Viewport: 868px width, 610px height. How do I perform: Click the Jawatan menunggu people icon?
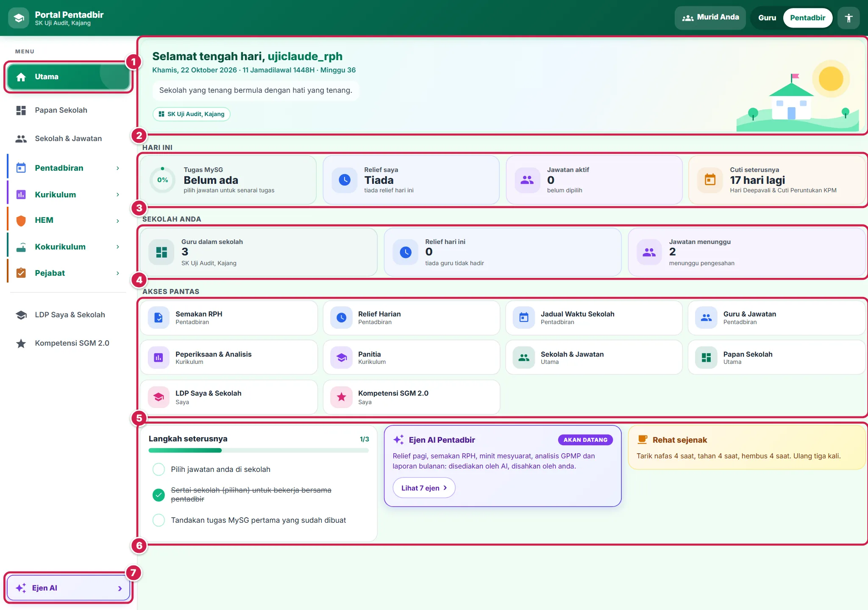click(649, 252)
